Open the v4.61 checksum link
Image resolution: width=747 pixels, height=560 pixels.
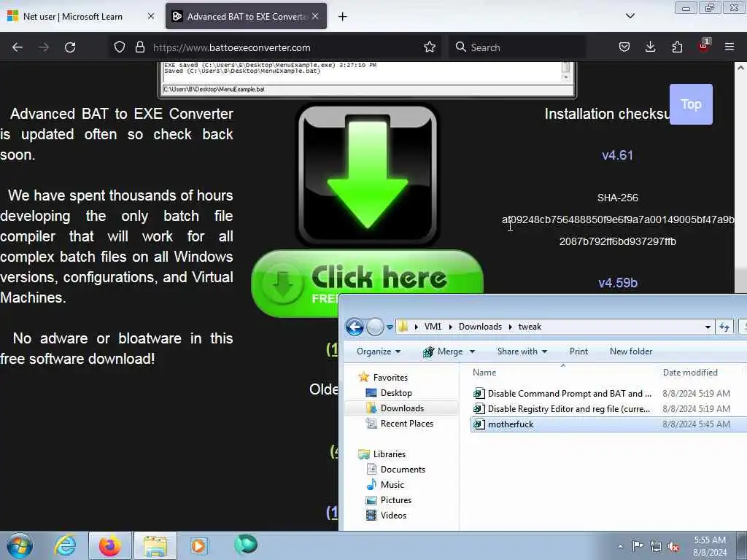(617, 155)
